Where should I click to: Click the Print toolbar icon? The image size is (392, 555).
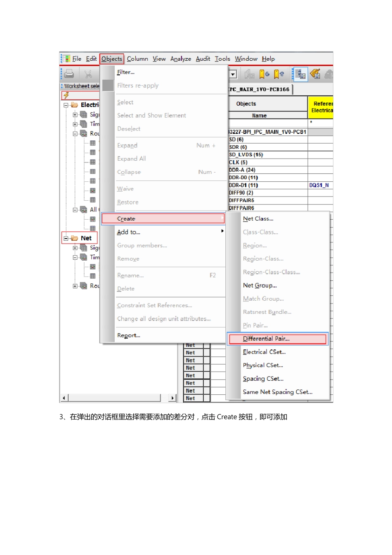point(69,74)
